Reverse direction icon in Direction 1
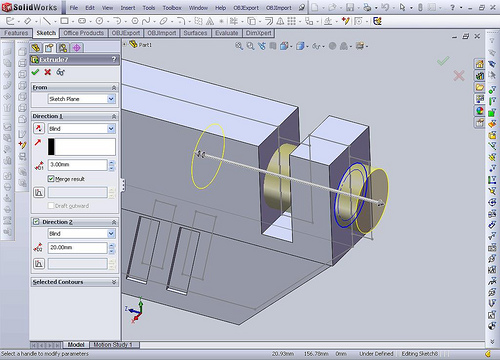Screen dimensions: 500x360 tap(39, 128)
